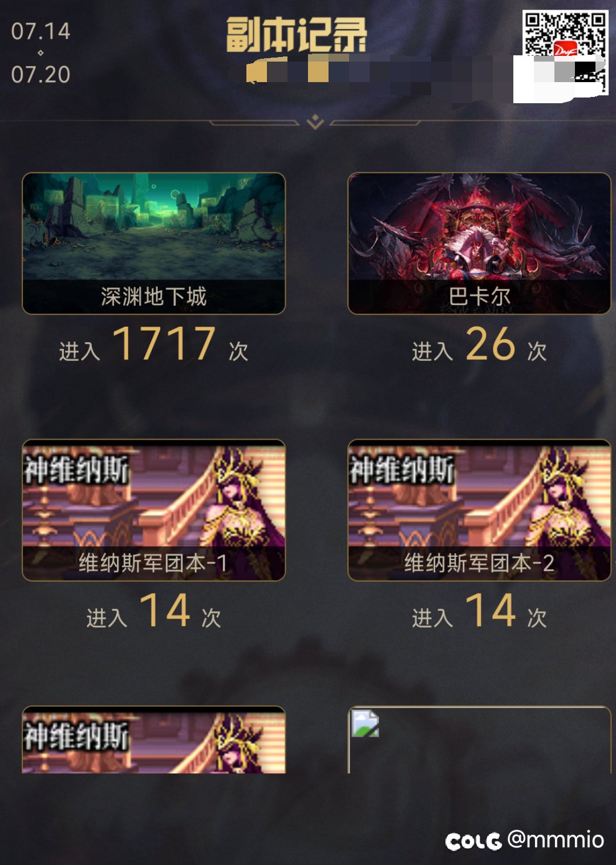Tap the small diamond between the dates
The image size is (616, 865).
pyautogui.click(x=40, y=53)
